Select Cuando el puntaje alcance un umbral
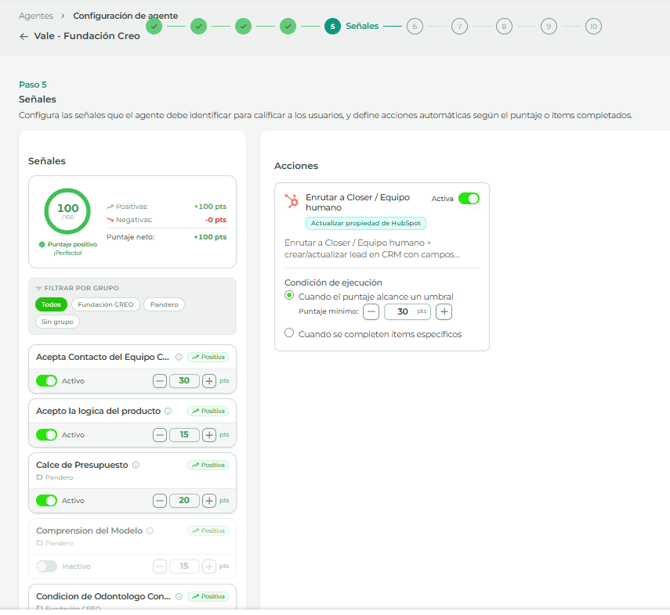 (290, 296)
